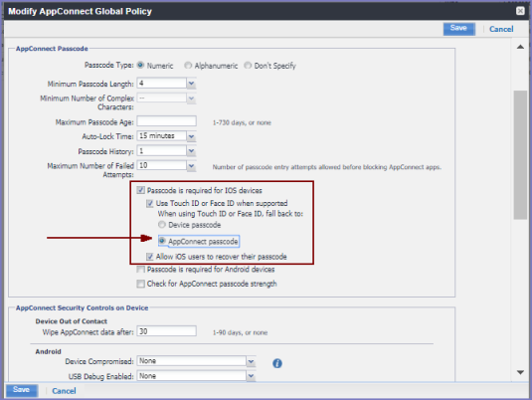Choose Don't Specify passcode type

(248, 65)
